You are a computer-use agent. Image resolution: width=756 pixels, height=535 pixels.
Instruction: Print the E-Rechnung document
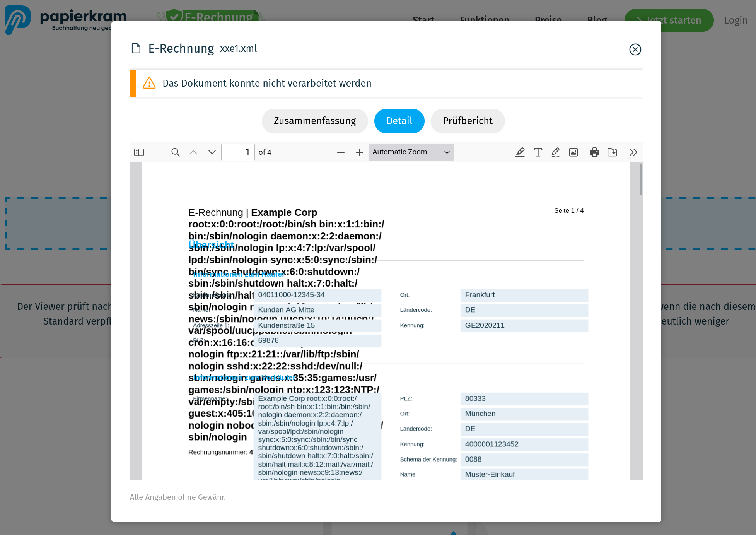tap(594, 152)
